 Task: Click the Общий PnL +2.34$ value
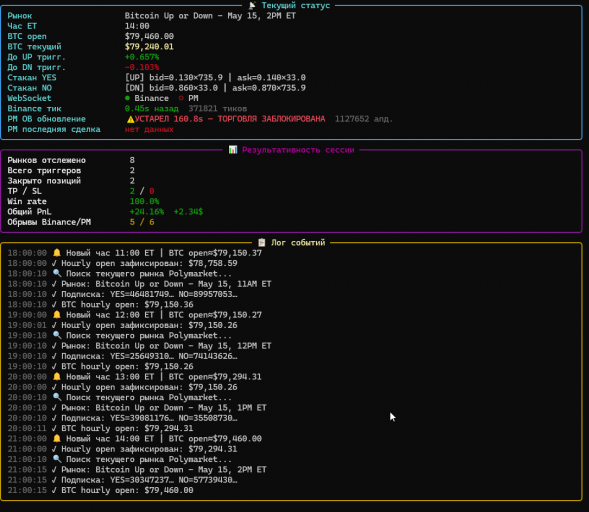[188, 212]
